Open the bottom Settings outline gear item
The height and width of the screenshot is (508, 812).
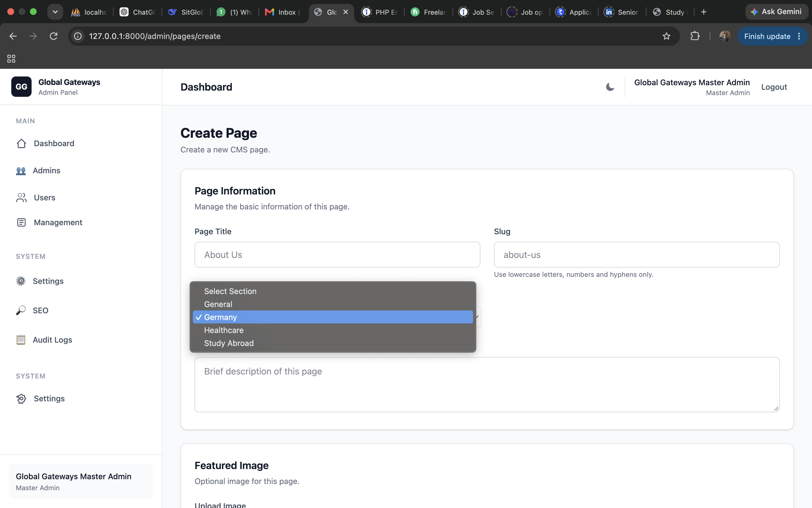click(40, 398)
